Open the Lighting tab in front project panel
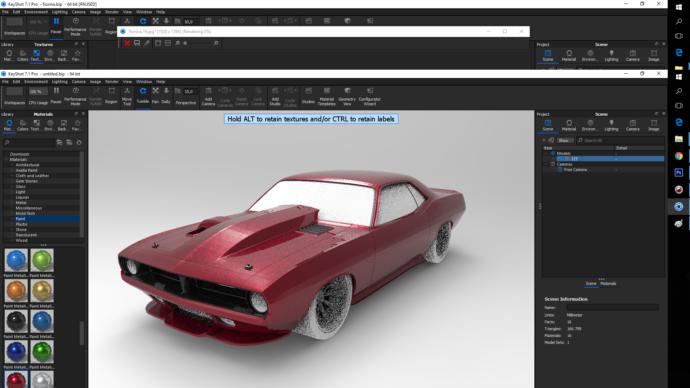Screen dimensions: 690x388 611,125
